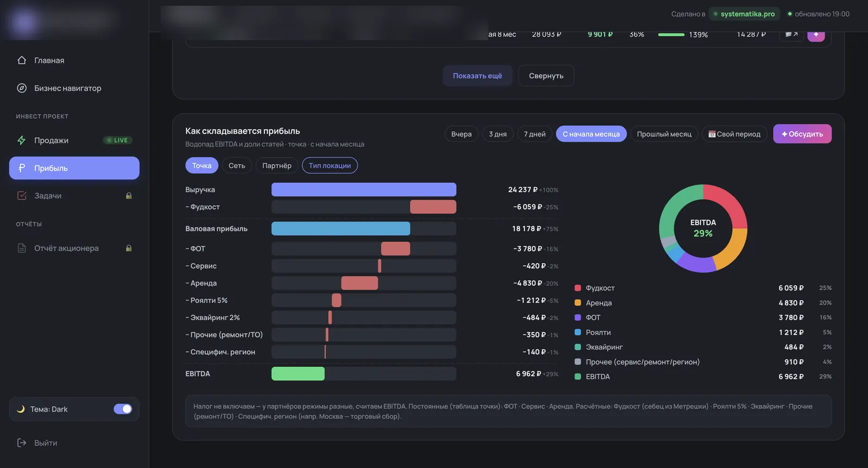Image resolution: width=868 pixels, height=468 pixels.
Task: Click the Выйти logout icon
Action: pos(22,443)
